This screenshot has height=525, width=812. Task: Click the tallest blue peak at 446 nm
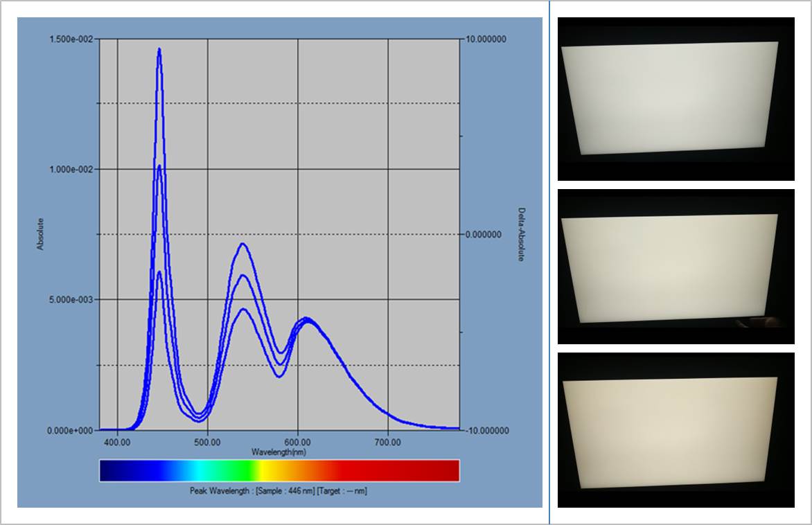159,50
